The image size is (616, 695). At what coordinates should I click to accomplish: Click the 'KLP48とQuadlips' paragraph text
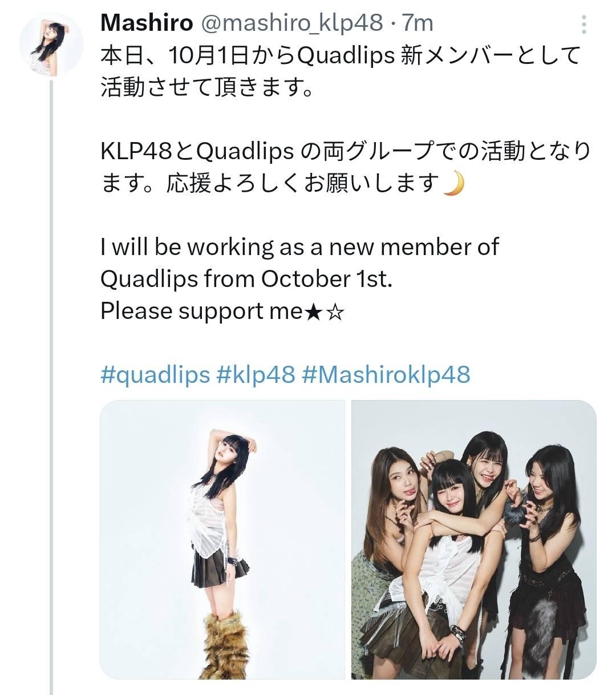click(x=346, y=167)
